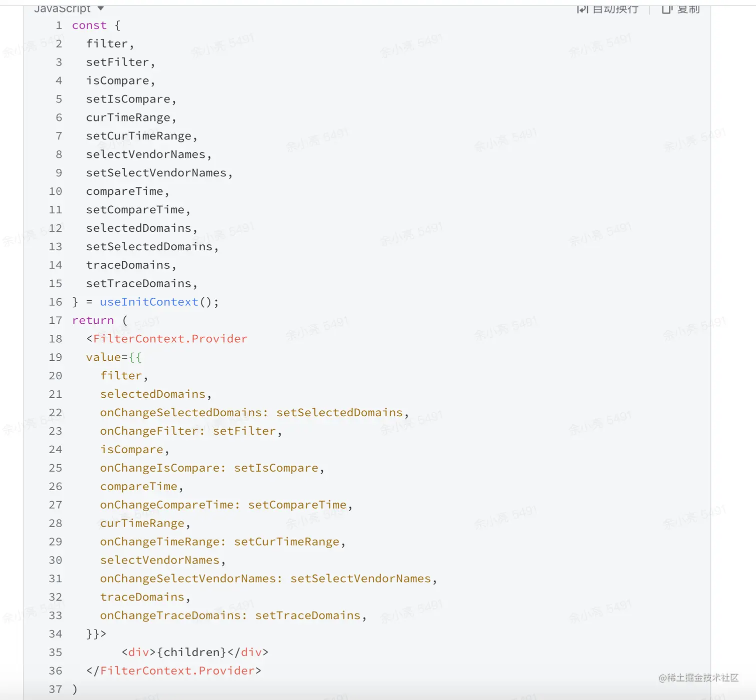The height and width of the screenshot is (700, 756).
Task: Click 'selectedDomains,' on line 21
Action: click(155, 394)
